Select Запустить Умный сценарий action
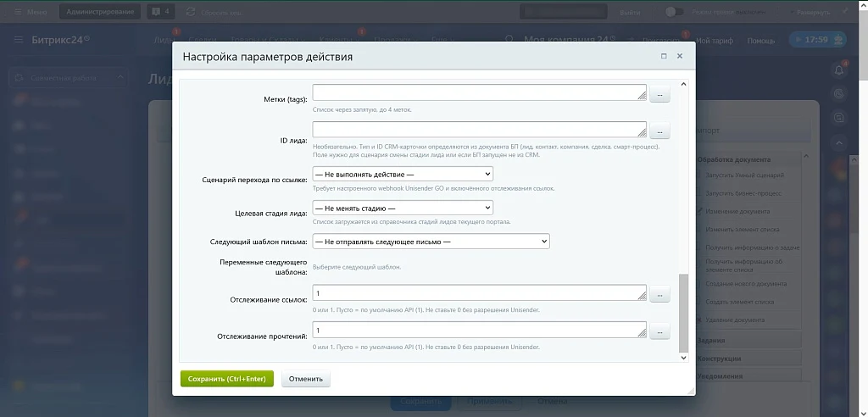The image size is (868, 417). [x=744, y=175]
